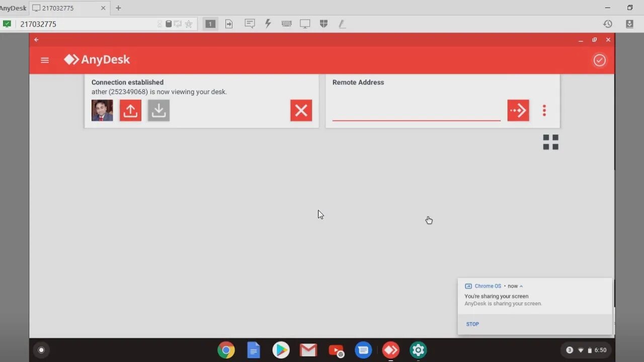644x362 pixels.
Task: Open the display settings monitor icon
Action: (305, 24)
